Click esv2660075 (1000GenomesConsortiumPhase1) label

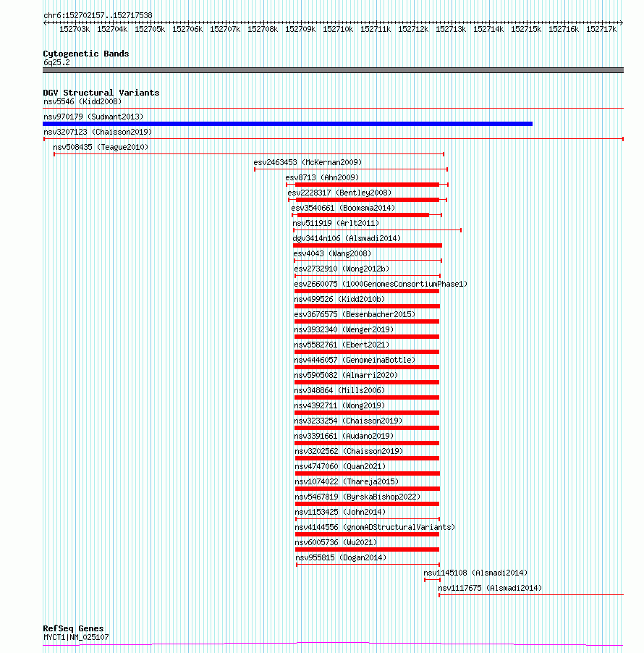(381, 284)
